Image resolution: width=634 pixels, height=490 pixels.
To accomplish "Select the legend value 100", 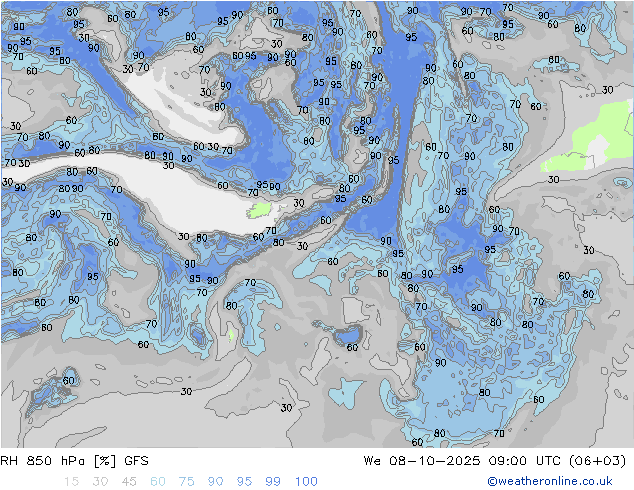I will (x=306, y=482).
